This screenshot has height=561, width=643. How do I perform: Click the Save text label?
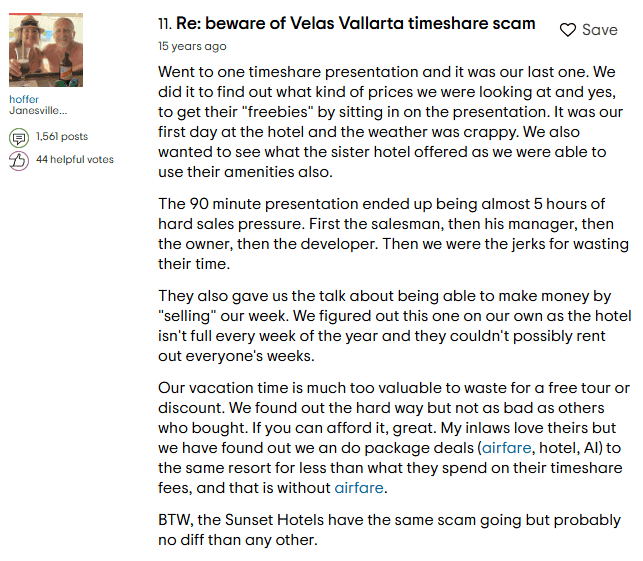[x=600, y=30]
